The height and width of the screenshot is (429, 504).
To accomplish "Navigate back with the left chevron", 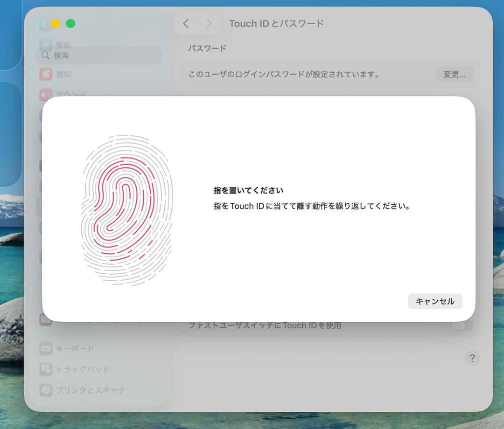I will click(x=186, y=23).
